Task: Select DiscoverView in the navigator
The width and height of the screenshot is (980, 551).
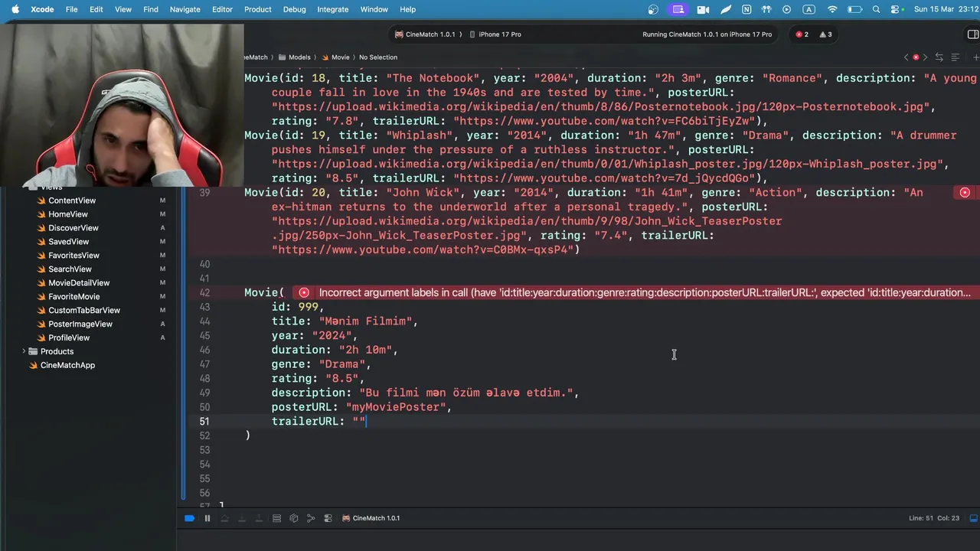Action: click(x=73, y=228)
